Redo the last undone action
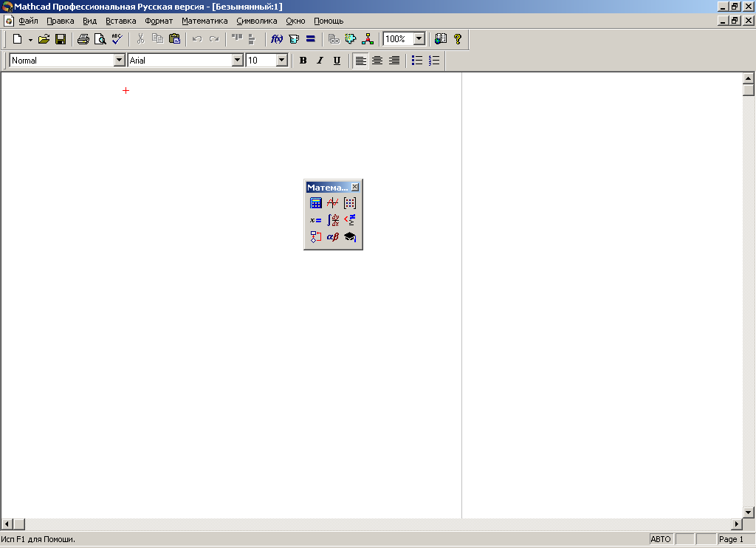This screenshot has height=548, width=756. (214, 39)
